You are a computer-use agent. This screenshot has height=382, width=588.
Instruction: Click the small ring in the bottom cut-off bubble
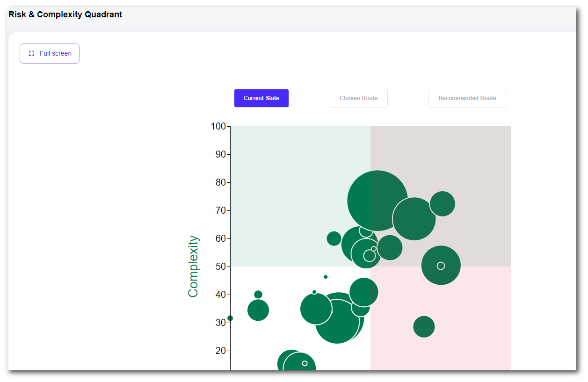pos(305,363)
